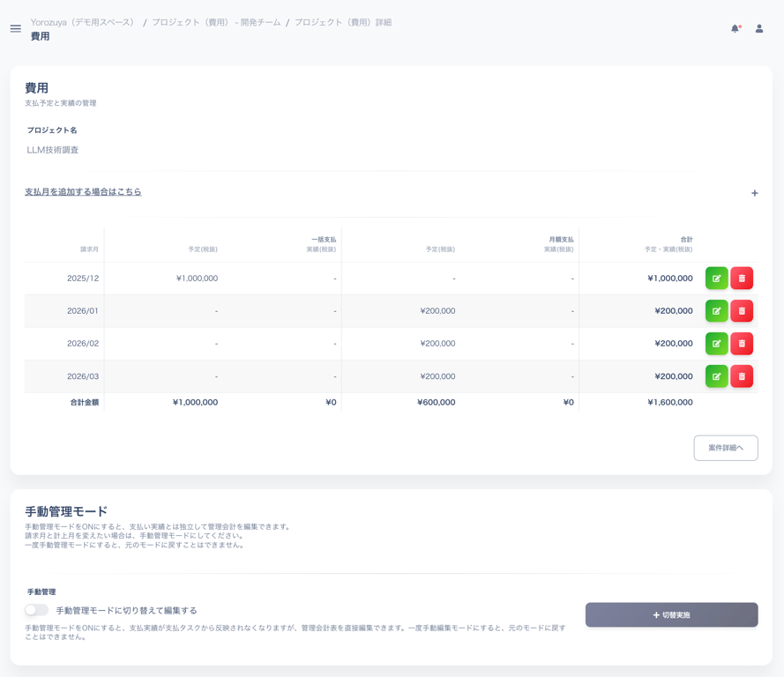Delete the 2026/03 payment row
784x677 pixels.
pyautogui.click(x=742, y=376)
